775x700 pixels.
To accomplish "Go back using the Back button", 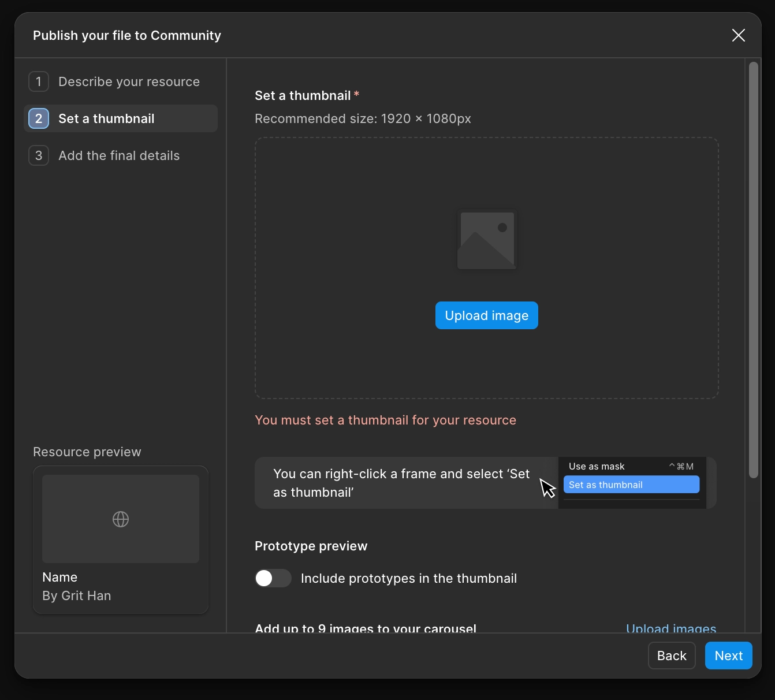I will pos(671,656).
